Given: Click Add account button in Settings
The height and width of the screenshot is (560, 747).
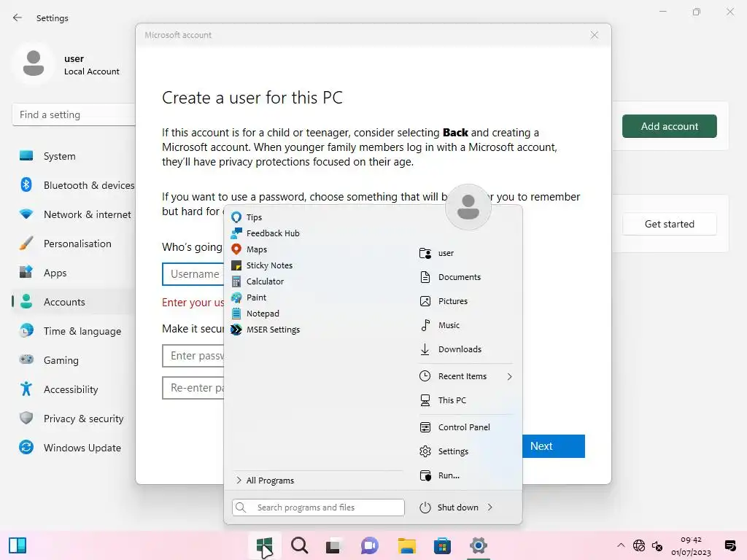Looking at the screenshot, I should pyautogui.click(x=670, y=126).
